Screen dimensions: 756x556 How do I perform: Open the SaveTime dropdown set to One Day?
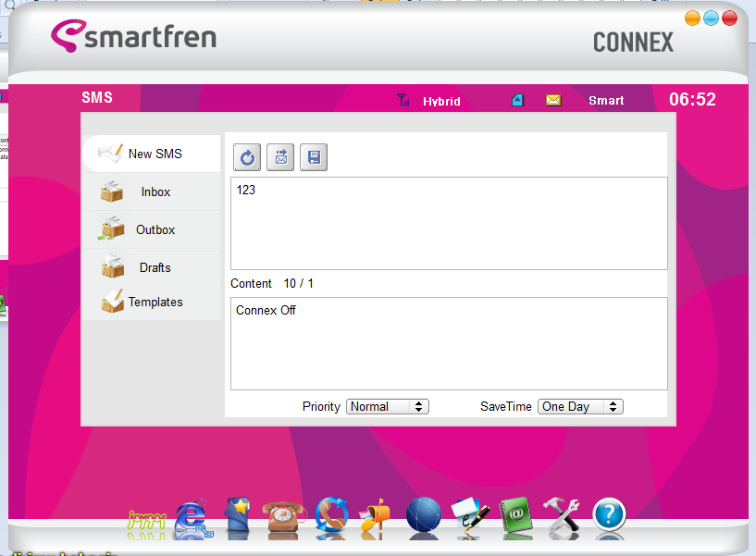click(x=580, y=406)
